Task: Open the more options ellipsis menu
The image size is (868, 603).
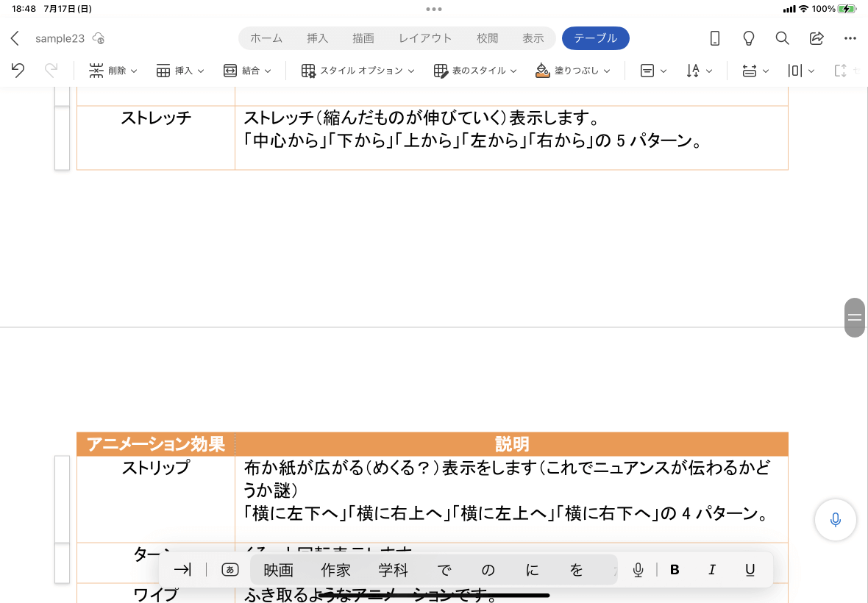Action: [x=850, y=38]
